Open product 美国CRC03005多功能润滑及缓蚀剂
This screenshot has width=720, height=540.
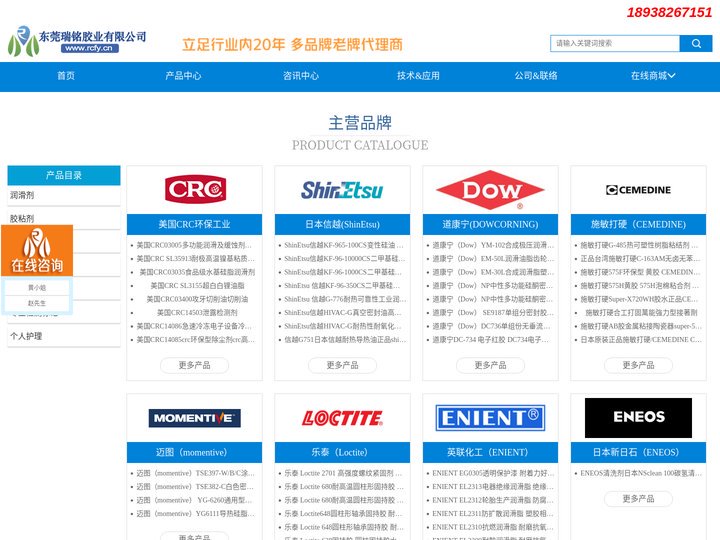194,245
